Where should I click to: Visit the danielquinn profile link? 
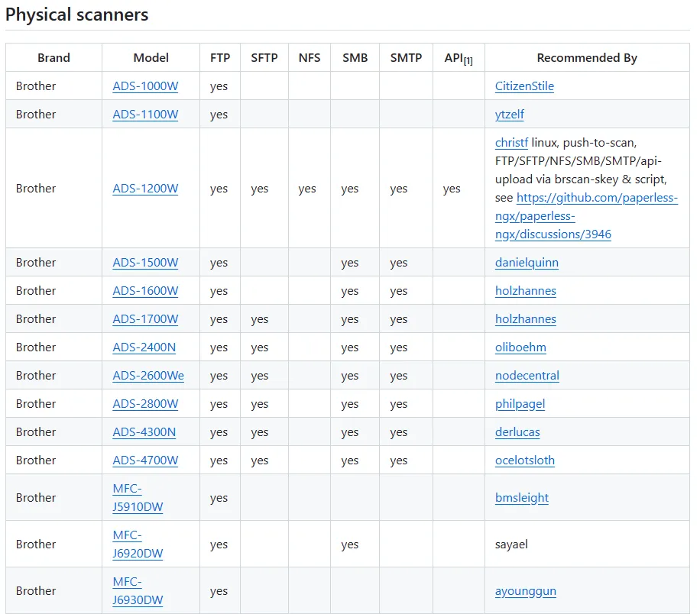527,263
